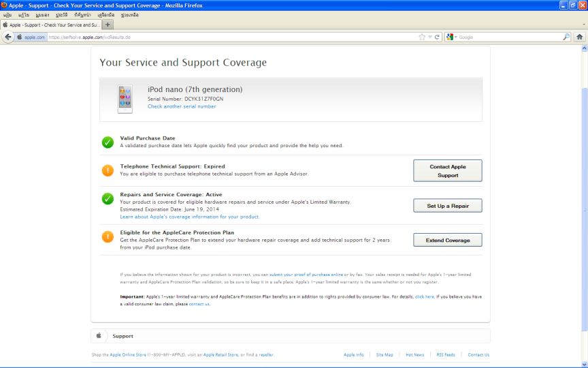The width and height of the screenshot is (588, 368).
Task: Open the first menu in menu bar
Action: [7, 14]
